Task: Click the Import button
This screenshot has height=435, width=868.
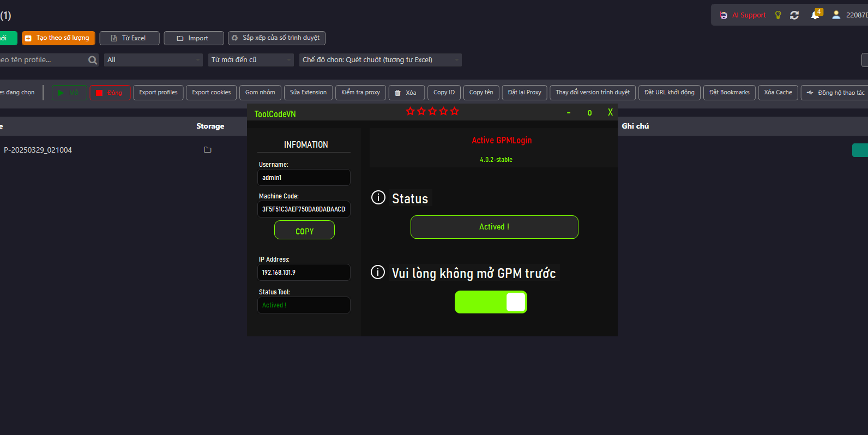Action: pos(194,38)
